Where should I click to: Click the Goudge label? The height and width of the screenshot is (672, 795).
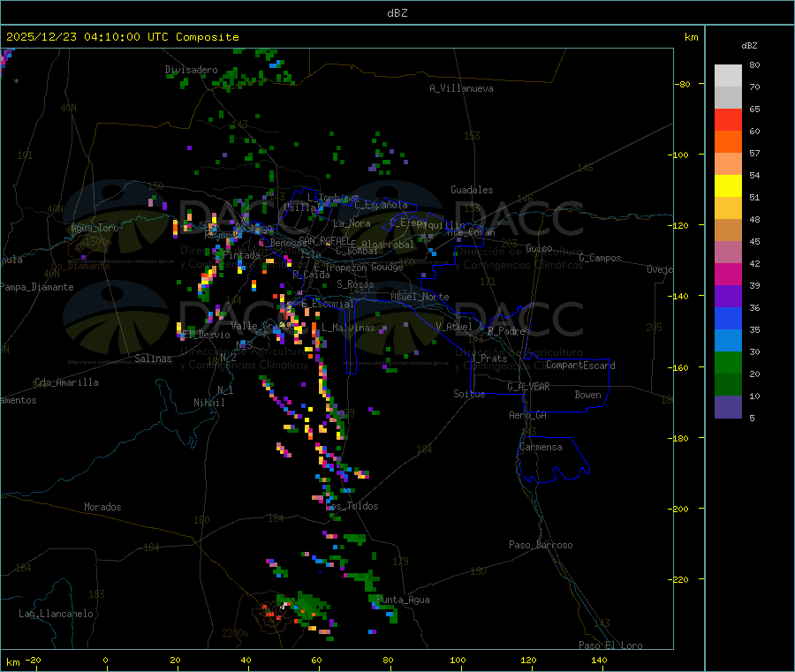pos(387,267)
